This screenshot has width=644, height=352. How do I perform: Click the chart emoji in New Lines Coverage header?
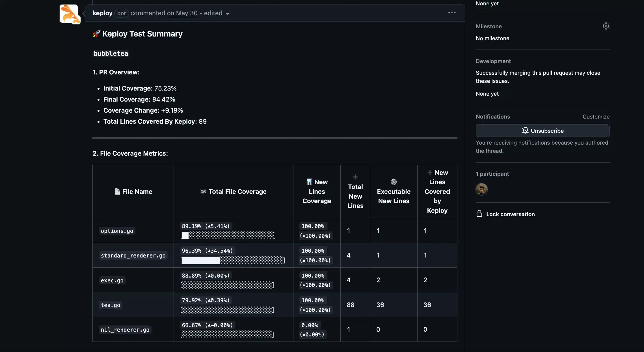[x=309, y=182]
